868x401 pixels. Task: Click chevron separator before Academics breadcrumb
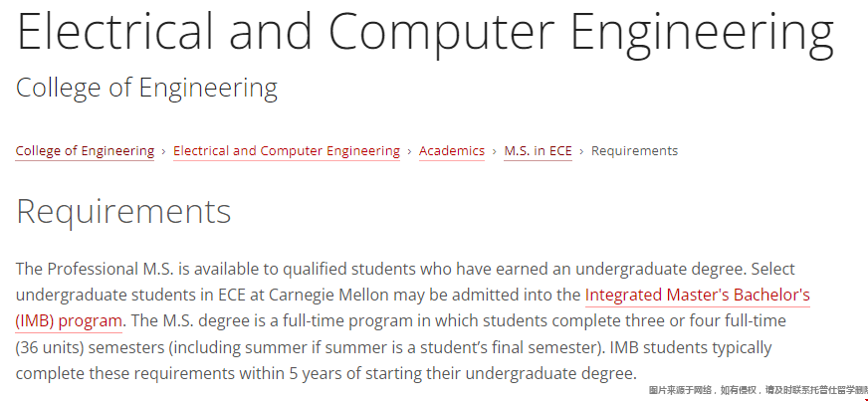tap(409, 151)
